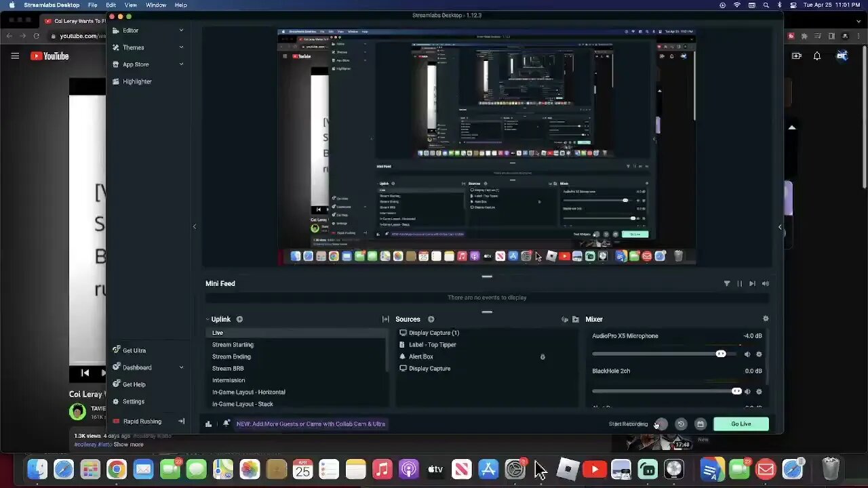Open scene transitions icon next to Sources
868x488 pixels.
point(385,319)
